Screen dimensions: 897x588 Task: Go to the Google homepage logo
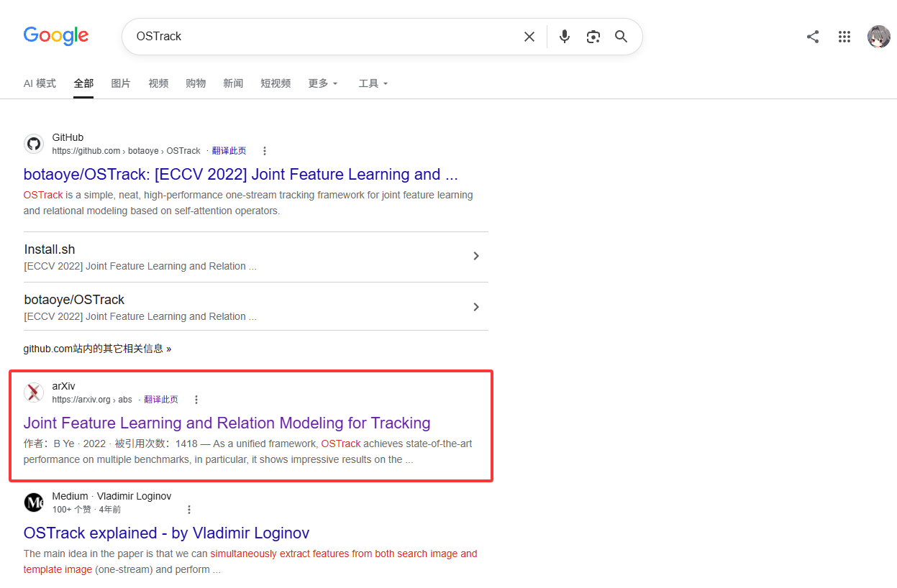coord(56,36)
